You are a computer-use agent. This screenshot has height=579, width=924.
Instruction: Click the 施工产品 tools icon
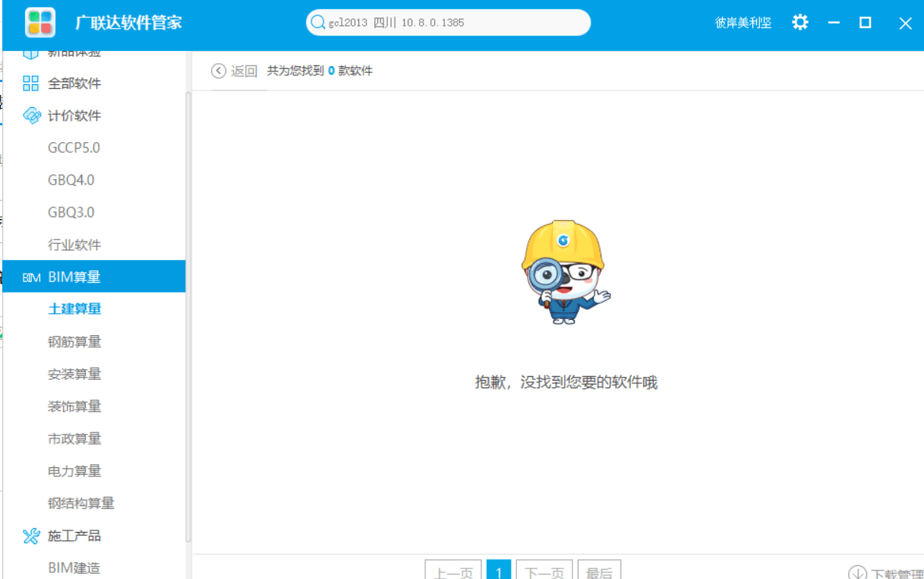pyautogui.click(x=31, y=536)
